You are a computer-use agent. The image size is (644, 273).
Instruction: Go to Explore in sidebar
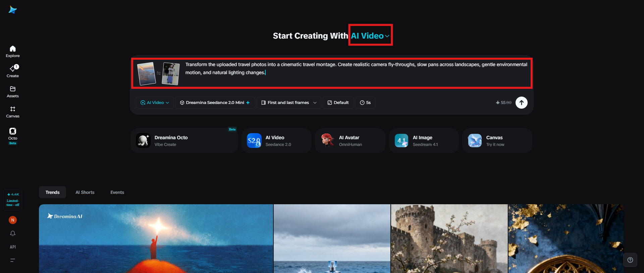coord(13,52)
